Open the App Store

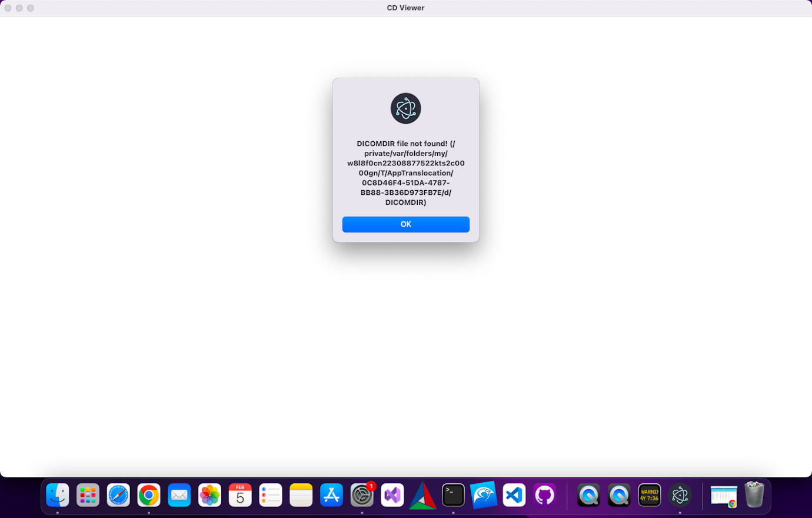coord(331,495)
